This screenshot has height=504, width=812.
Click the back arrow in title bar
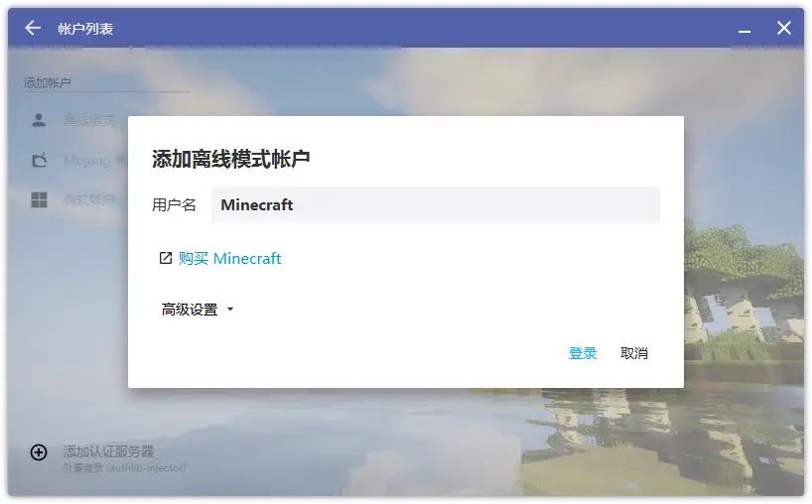point(33,28)
